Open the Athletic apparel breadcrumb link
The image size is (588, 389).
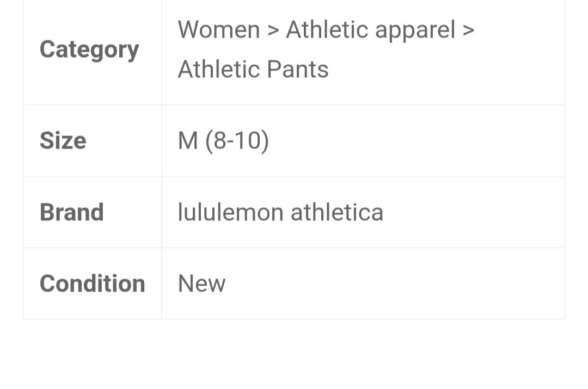point(370,29)
